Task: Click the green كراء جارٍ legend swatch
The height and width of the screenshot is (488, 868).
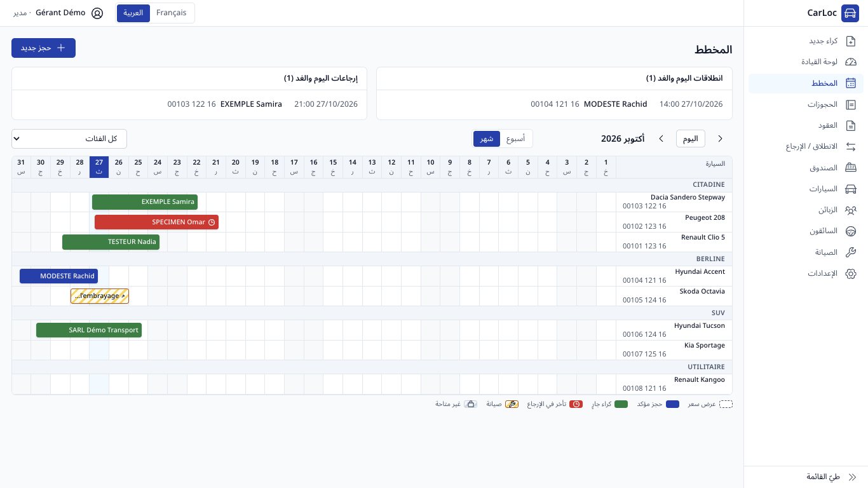Action: point(621,404)
